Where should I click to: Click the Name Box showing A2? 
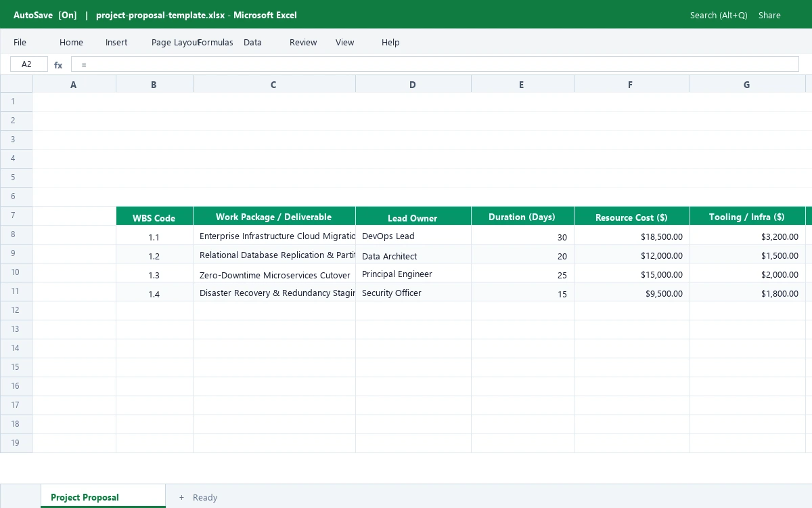pyautogui.click(x=29, y=64)
